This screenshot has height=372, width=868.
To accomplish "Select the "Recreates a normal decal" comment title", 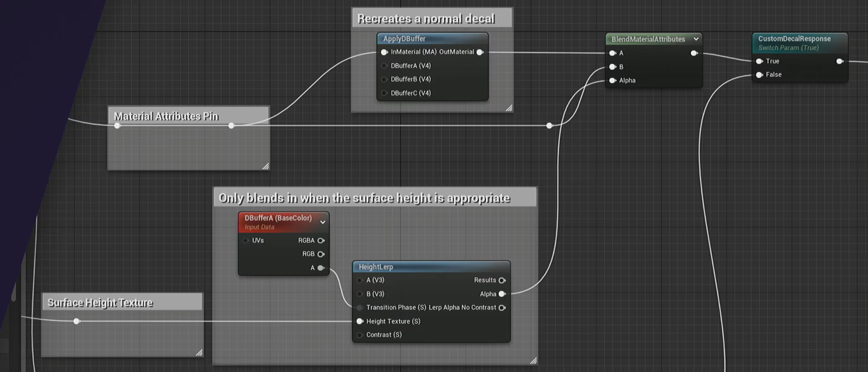I will pos(426,19).
